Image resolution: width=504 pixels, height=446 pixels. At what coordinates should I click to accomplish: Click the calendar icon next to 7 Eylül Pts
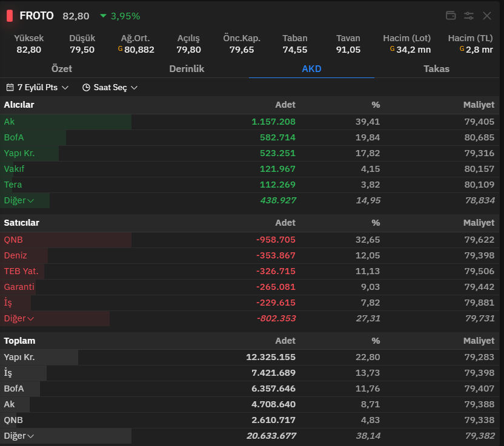click(x=10, y=87)
